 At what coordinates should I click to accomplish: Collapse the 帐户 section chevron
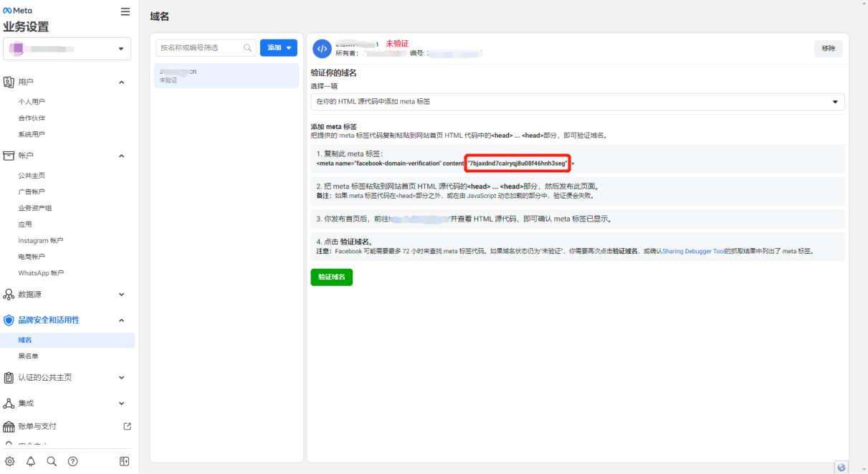pyautogui.click(x=121, y=156)
